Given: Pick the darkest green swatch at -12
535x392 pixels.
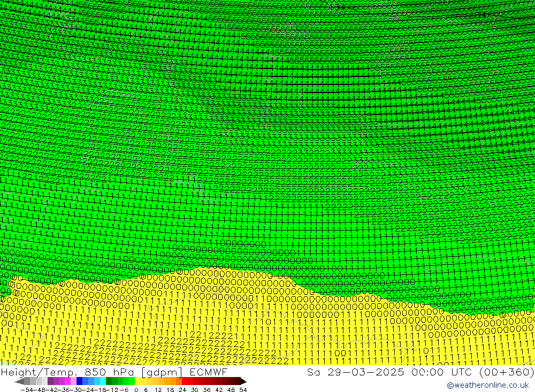Looking at the screenshot, I should pos(109,381).
